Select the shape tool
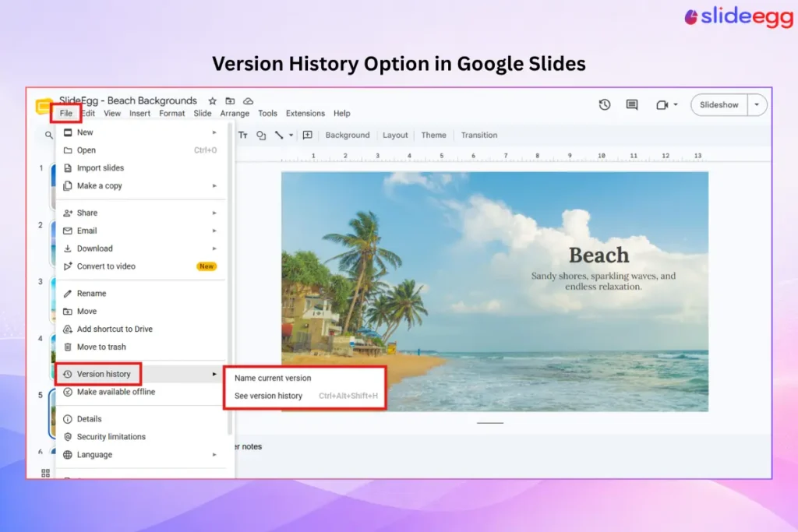This screenshot has width=798, height=532. 261,135
